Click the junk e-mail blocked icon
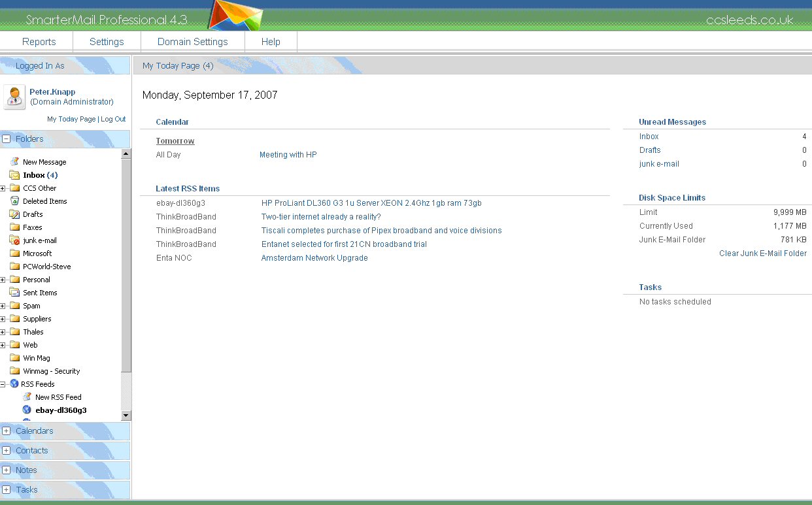This screenshot has height=505, width=812. click(14, 240)
